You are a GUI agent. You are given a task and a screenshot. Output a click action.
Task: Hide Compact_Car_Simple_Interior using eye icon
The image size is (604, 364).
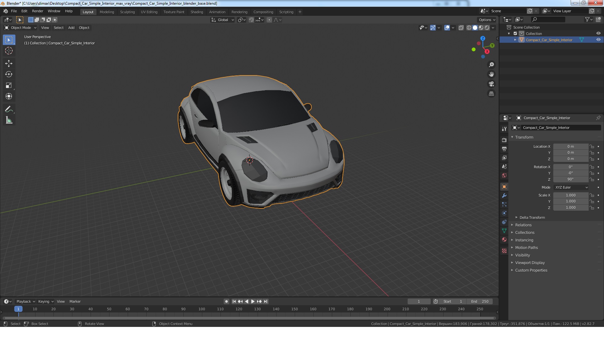tap(598, 40)
